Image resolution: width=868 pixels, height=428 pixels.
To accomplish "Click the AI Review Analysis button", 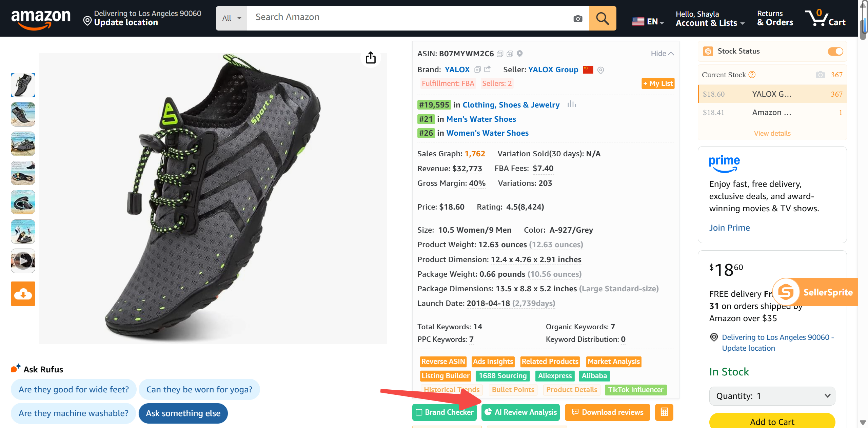I will tap(521, 412).
